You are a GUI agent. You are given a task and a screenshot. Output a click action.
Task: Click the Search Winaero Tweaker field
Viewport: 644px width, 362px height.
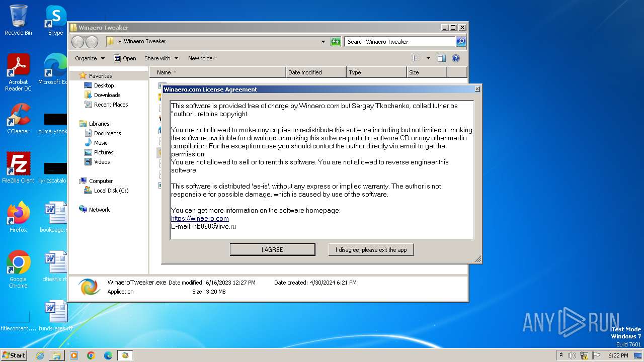click(400, 42)
